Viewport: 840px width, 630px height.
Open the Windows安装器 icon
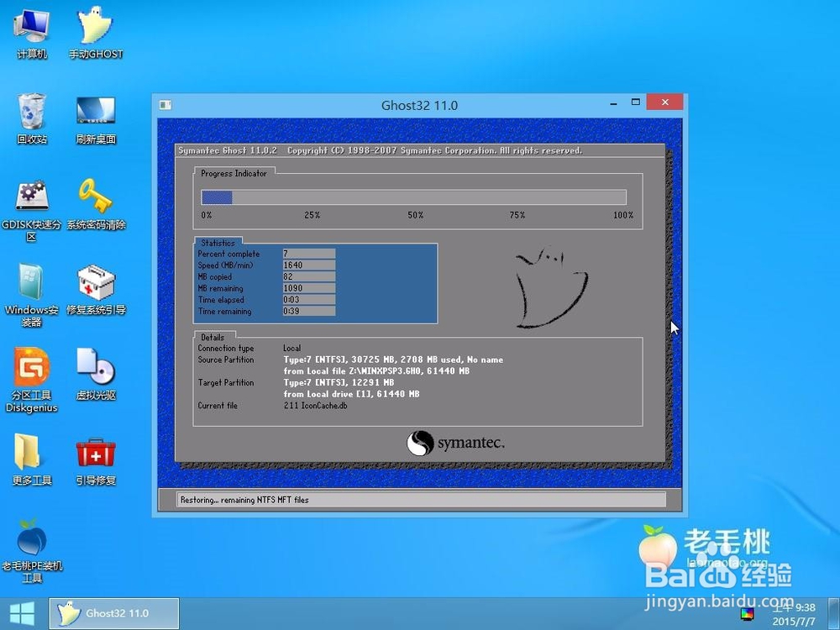(x=32, y=295)
